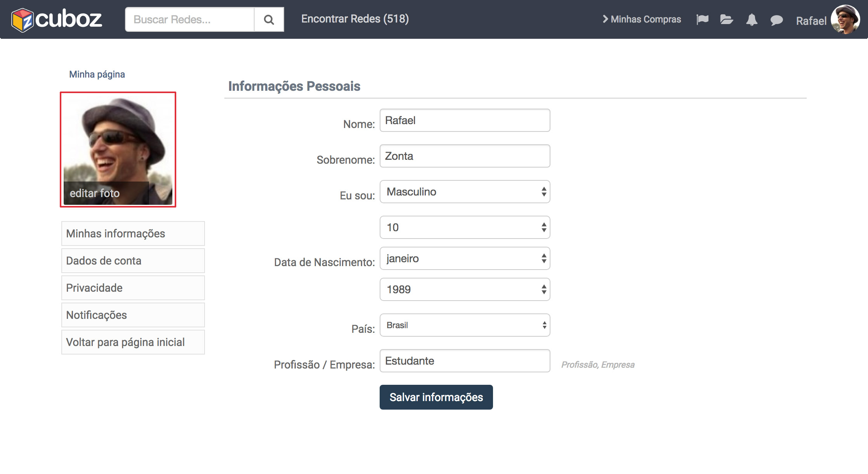Select Dados de conta menu item

(x=133, y=261)
